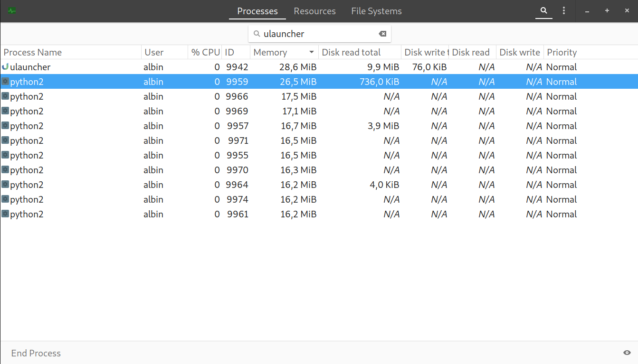
Task: Clear the search text with the erase icon
Action: point(382,34)
